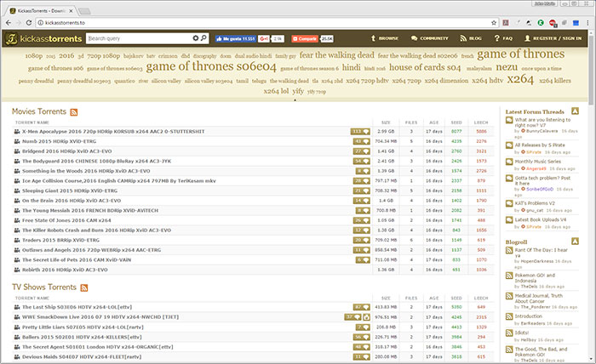Open blog post 'Introduction'
Viewport: 596px width, 364px height.
(529, 316)
